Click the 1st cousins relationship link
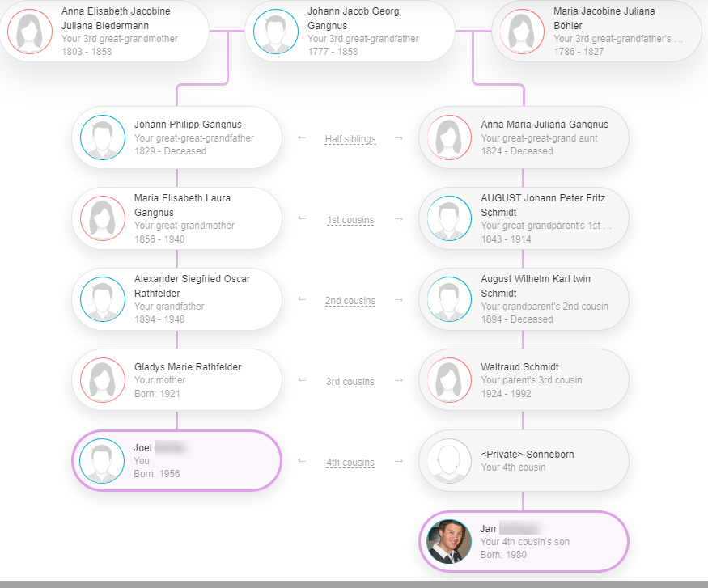708x588 pixels. coord(350,220)
